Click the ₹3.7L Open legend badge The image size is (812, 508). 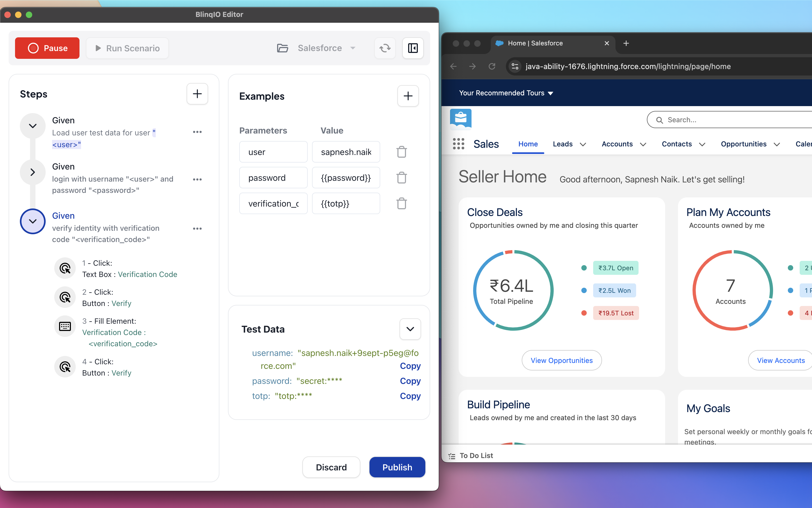[x=615, y=268]
